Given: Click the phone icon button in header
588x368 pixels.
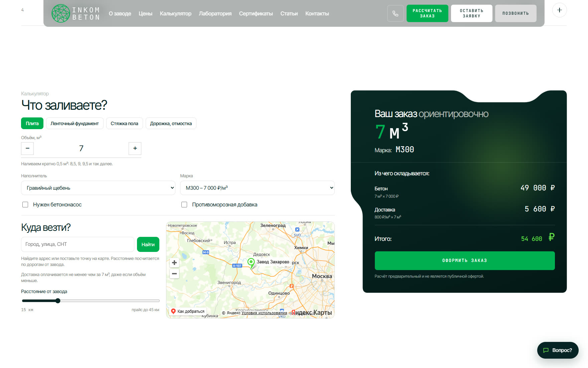Looking at the screenshot, I should click(395, 13).
